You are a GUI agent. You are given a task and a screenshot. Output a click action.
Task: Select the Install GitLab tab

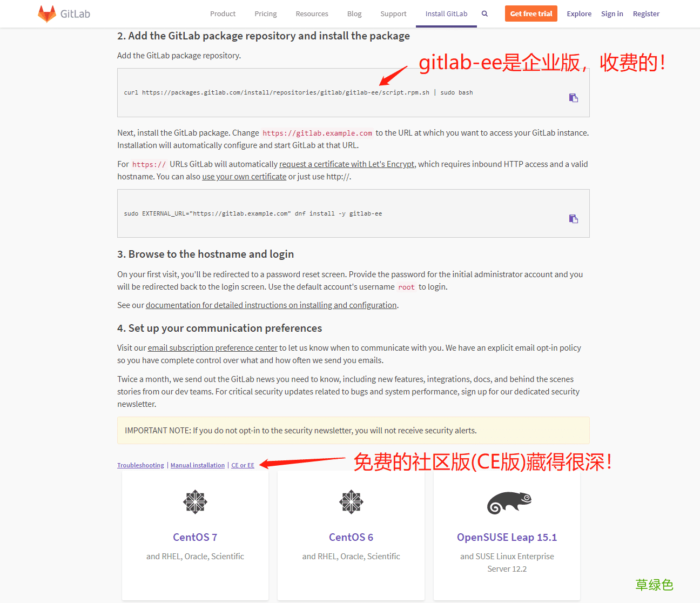(446, 14)
